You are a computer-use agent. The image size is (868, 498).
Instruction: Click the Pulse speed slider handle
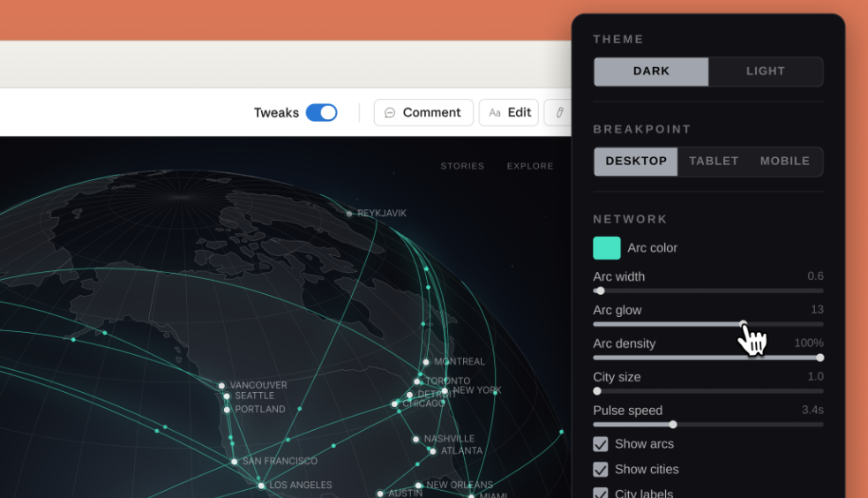pos(673,425)
